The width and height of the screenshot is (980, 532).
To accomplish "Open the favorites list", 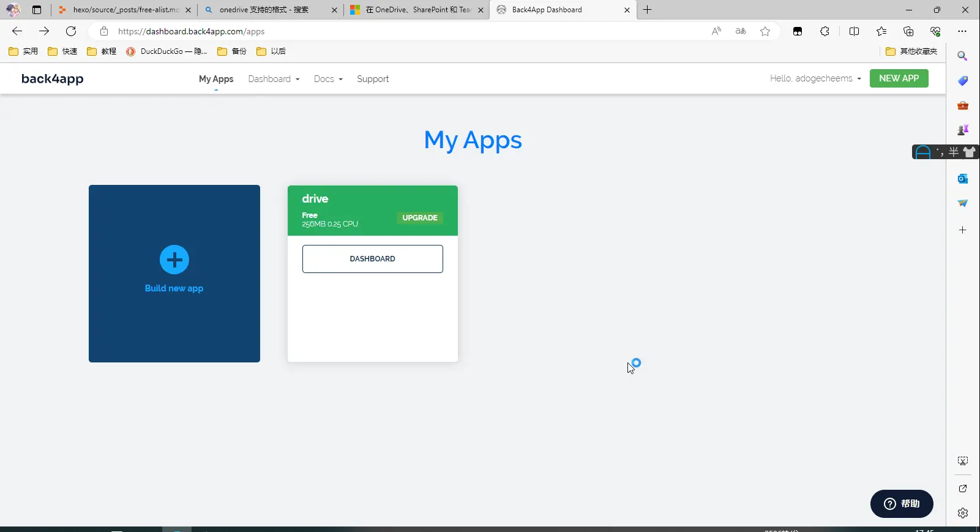I will tap(881, 31).
